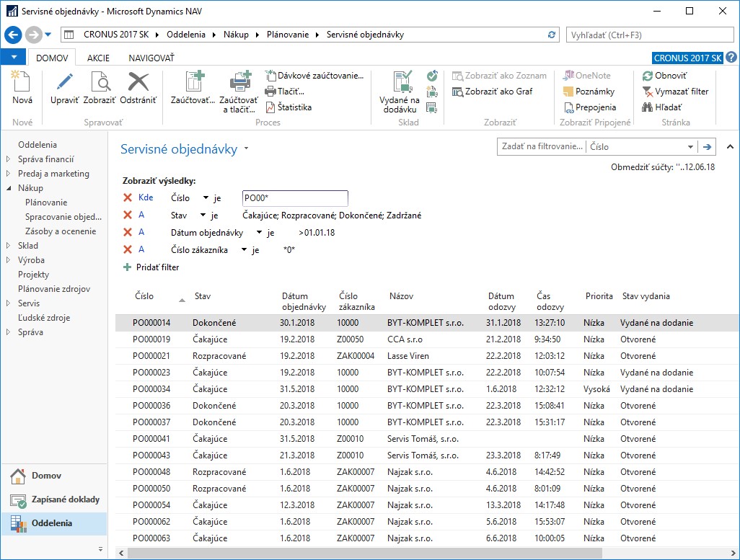This screenshot has width=740, height=560.
Task: Click the Domov house button in navigation pane
Action: pos(55,476)
